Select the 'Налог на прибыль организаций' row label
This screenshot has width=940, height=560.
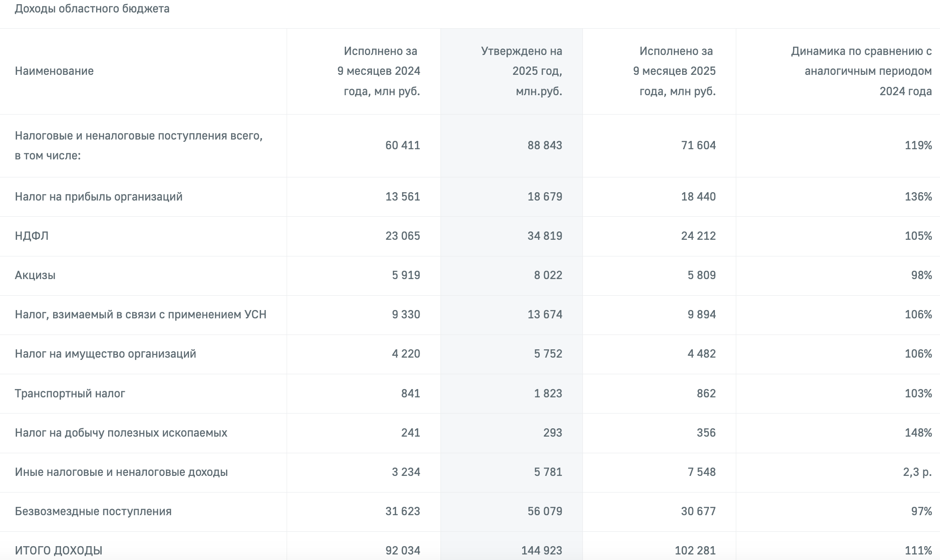click(x=98, y=197)
